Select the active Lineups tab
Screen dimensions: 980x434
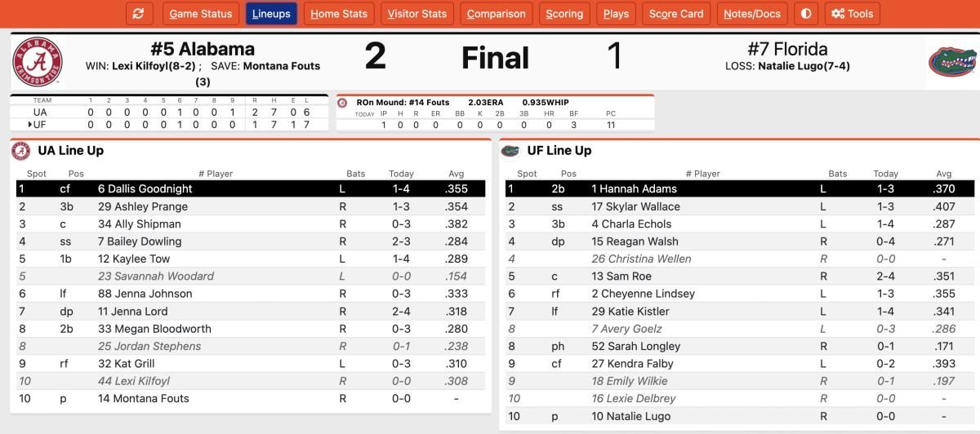(272, 14)
